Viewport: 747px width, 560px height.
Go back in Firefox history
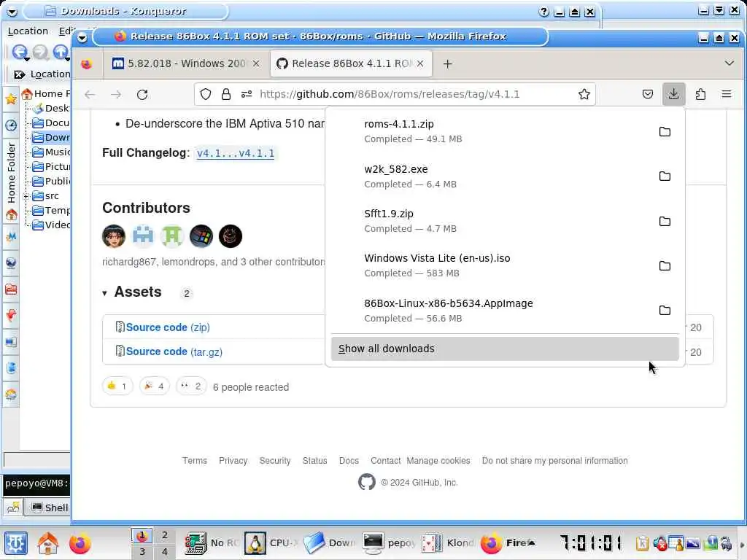pos(90,94)
